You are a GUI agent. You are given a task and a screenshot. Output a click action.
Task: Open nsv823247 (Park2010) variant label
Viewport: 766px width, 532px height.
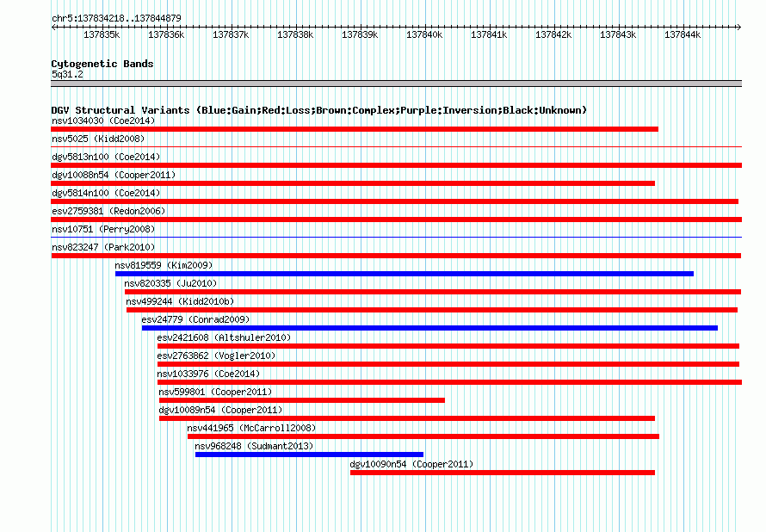pyautogui.click(x=103, y=247)
